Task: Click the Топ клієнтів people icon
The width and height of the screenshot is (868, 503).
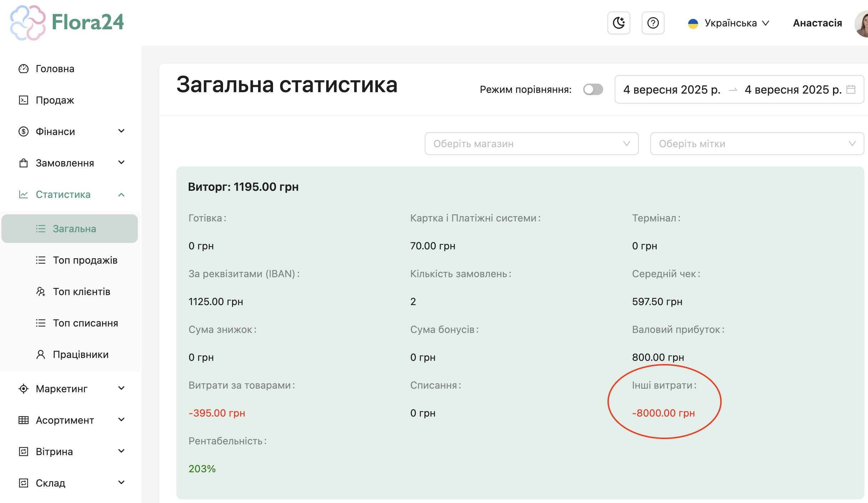Action: (x=41, y=292)
